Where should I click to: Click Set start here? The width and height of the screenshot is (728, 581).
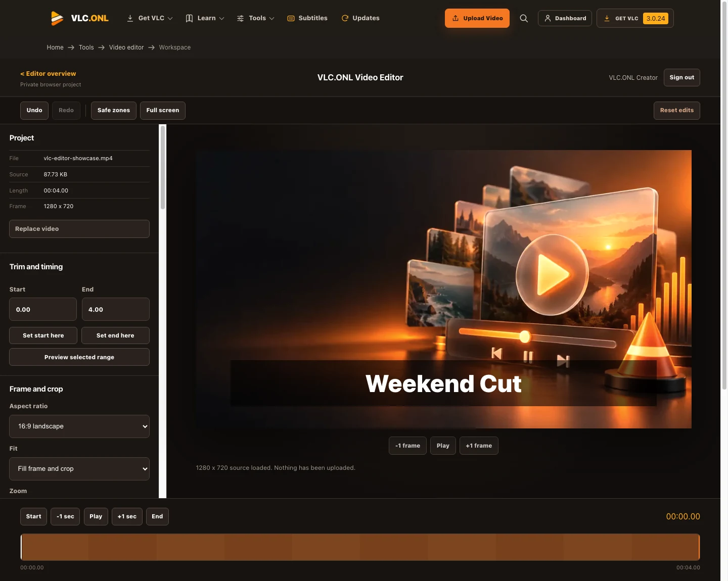[43, 335]
